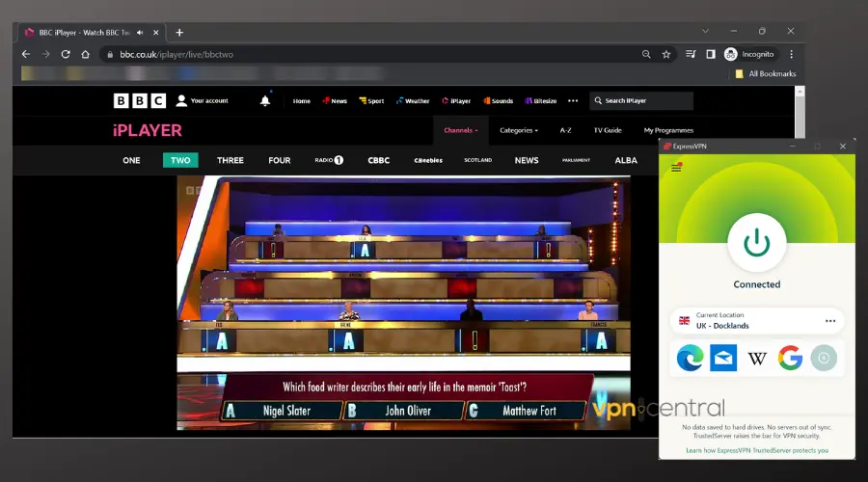This screenshot has width=868, height=482.
Task: Open BBC Weather link
Action: pyautogui.click(x=413, y=100)
